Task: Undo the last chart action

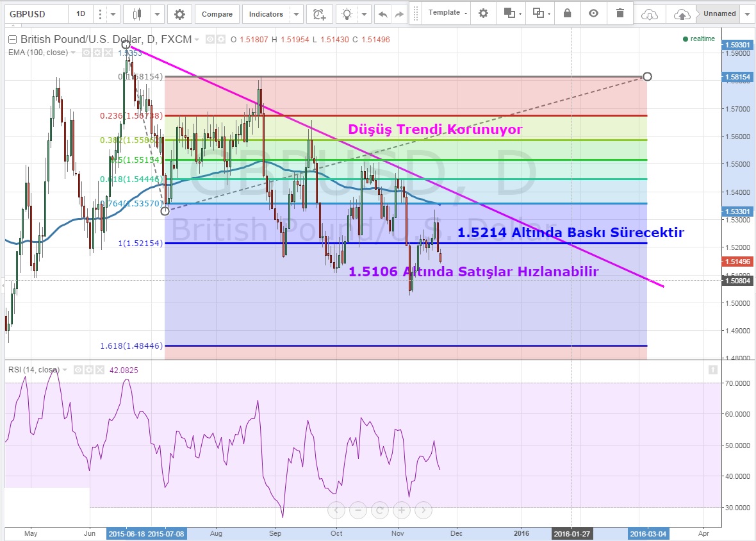Action: pos(383,14)
